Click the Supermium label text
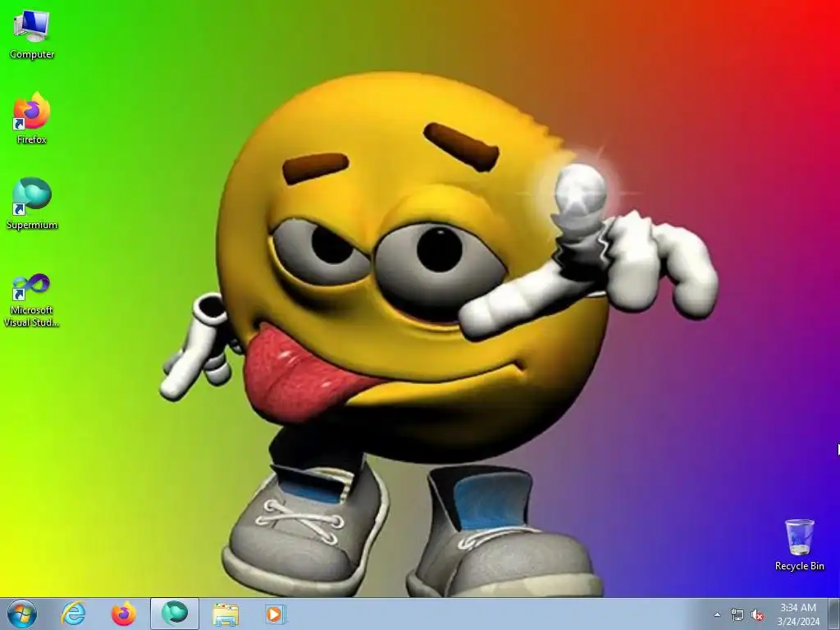 pos(32,225)
